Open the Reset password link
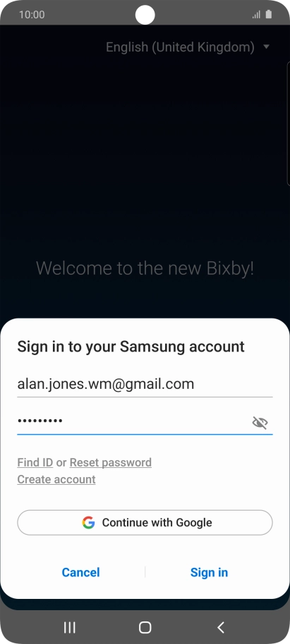290x644 pixels. click(x=111, y=462)
